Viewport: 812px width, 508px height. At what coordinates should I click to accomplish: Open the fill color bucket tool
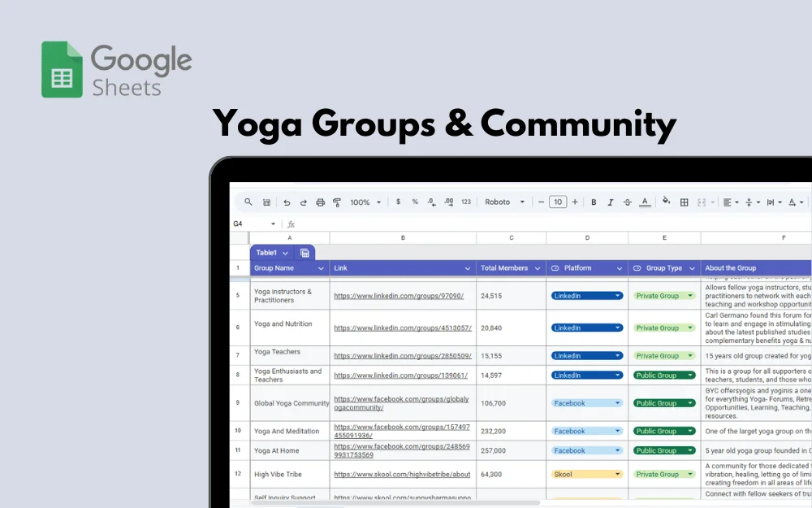coord(667,202)
